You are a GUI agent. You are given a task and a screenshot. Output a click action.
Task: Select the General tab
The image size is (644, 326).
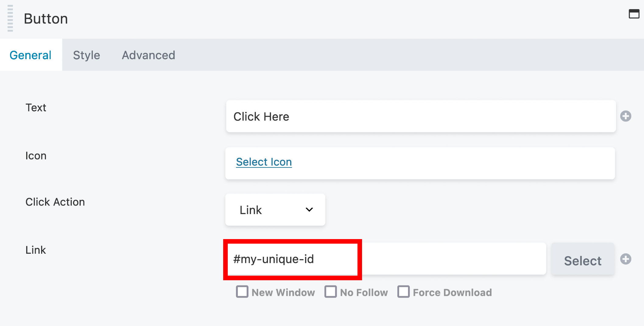[x=30, y=55]
